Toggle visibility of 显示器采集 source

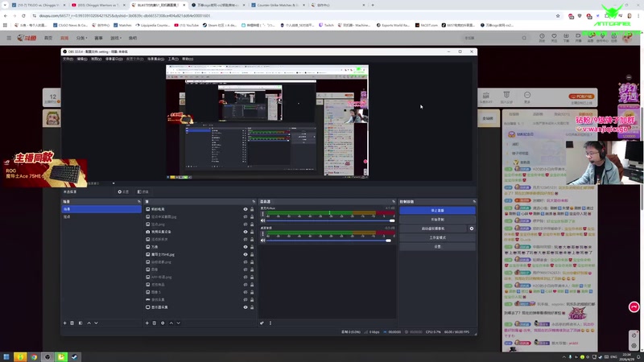(246, 307)
